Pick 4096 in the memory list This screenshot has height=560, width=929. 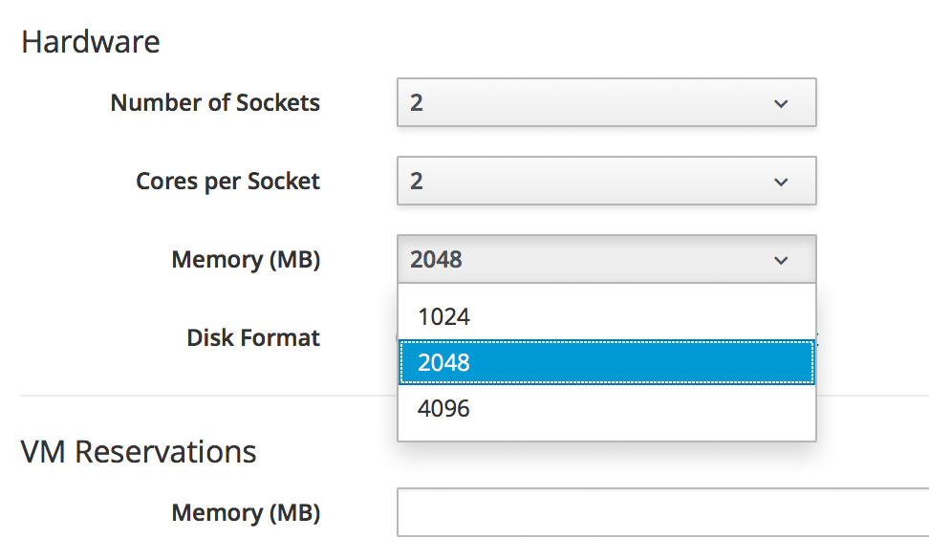pyautogui.click(x=606, y=409)
